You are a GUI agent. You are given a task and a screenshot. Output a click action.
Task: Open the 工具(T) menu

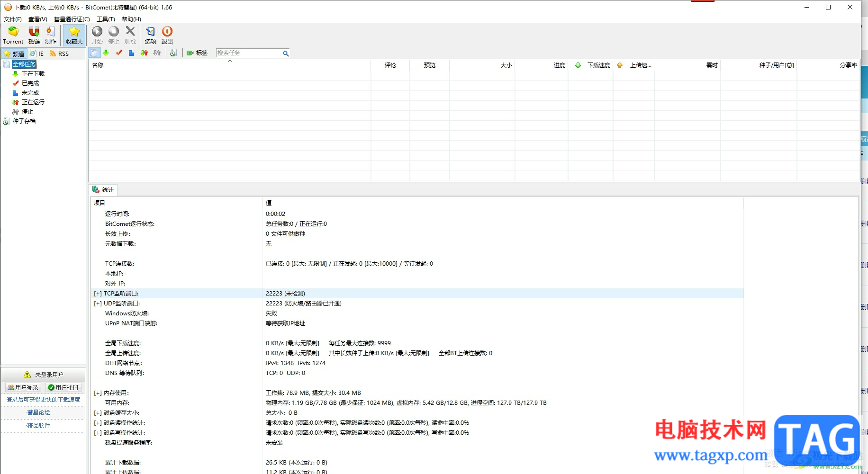click(106, 19)
